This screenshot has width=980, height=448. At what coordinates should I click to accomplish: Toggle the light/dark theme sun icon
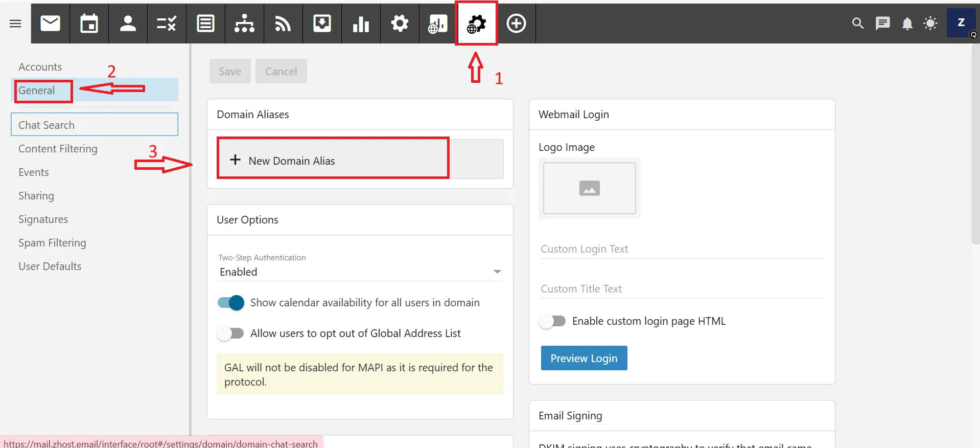[x=930, y=24]
